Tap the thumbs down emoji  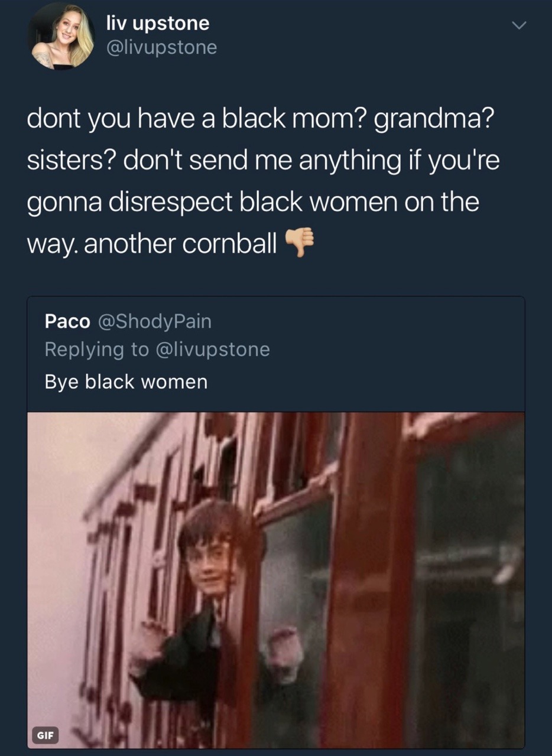pyautogui.click(x=298, y=243)
